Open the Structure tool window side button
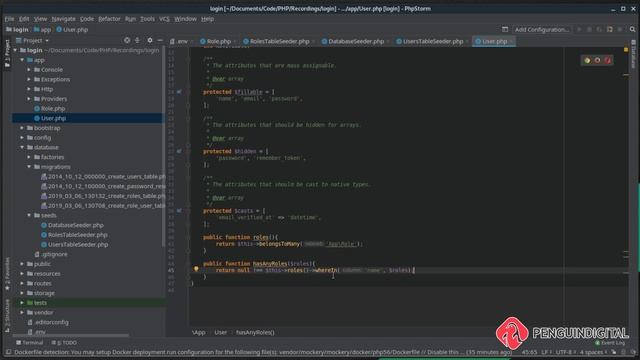 tap(7, 316)
